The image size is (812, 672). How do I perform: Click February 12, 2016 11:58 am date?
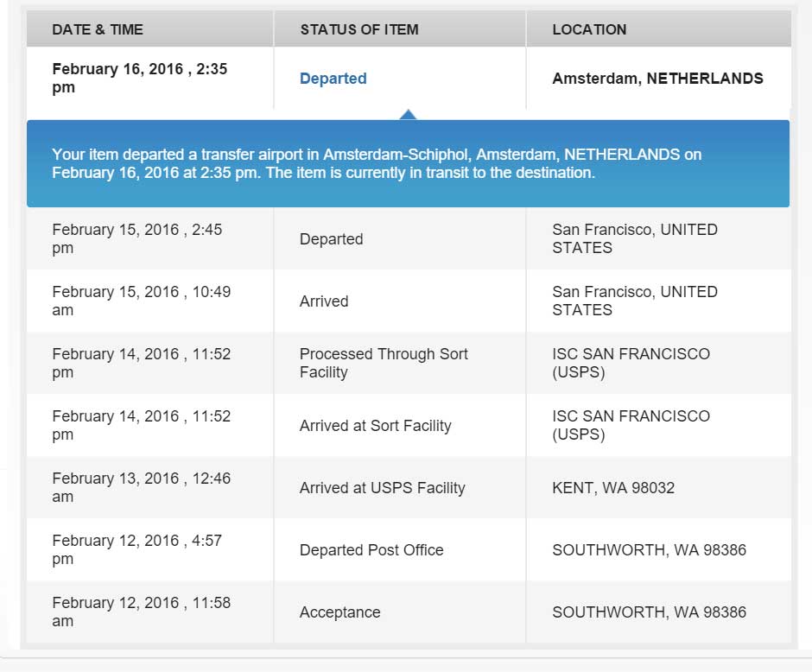click(x=141, y=612)
